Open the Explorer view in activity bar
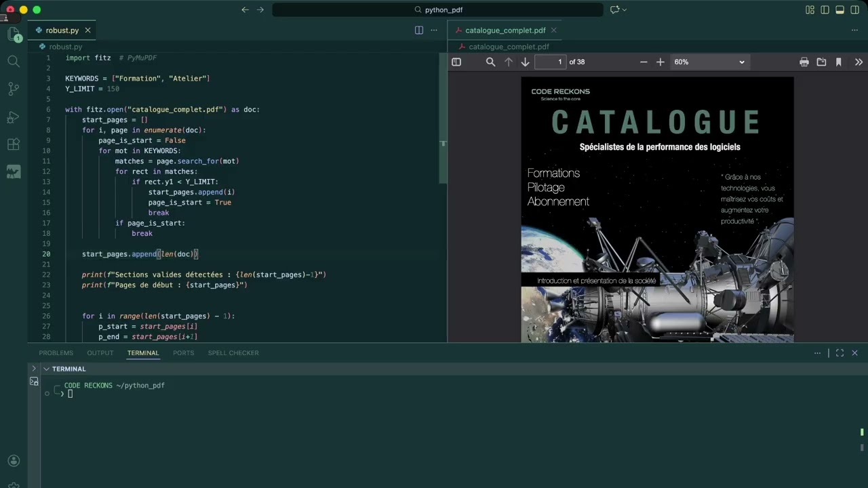The height and width of the screenshot is (488, 868). click(x=13, y=35)
